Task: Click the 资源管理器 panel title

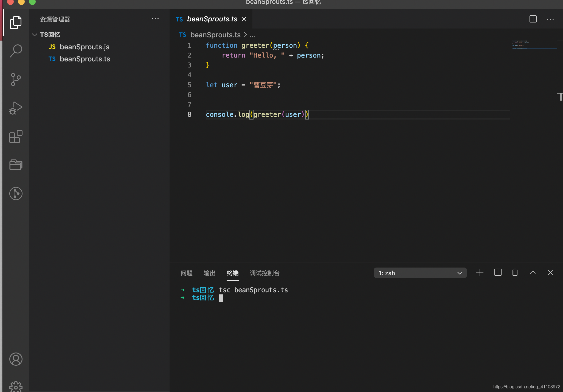Action: pos(55,19)
